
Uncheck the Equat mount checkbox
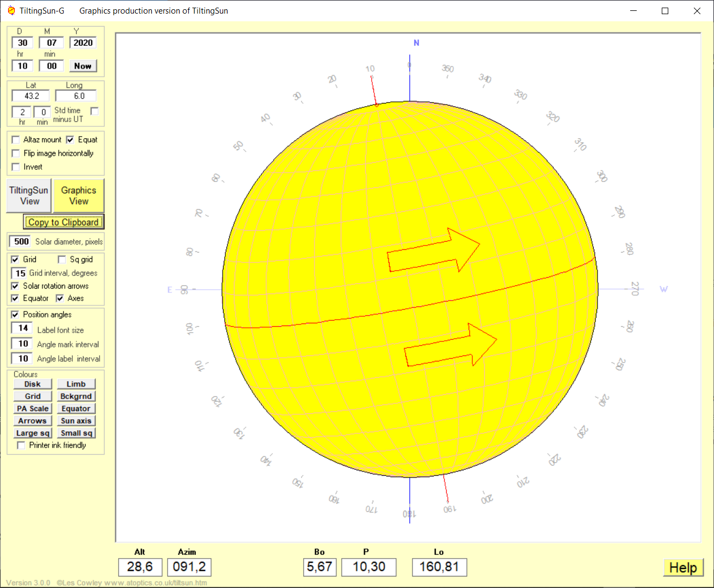coord(70,140)
